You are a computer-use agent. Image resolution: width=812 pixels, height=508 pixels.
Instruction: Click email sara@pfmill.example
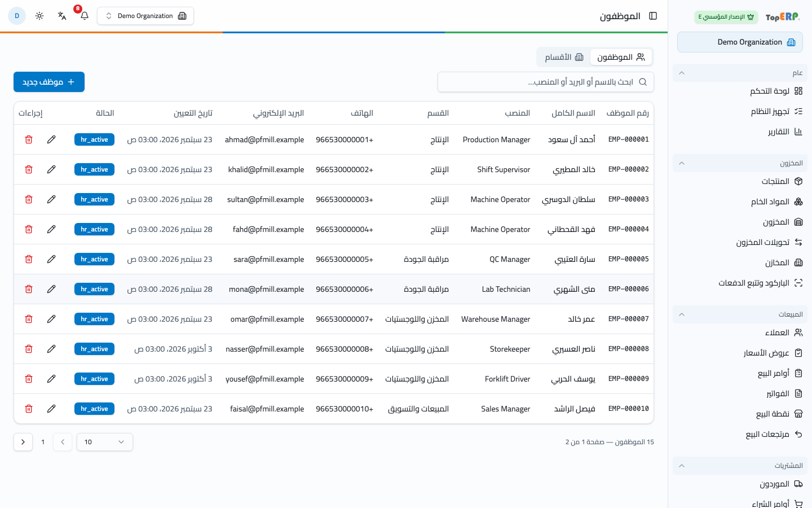268,259
